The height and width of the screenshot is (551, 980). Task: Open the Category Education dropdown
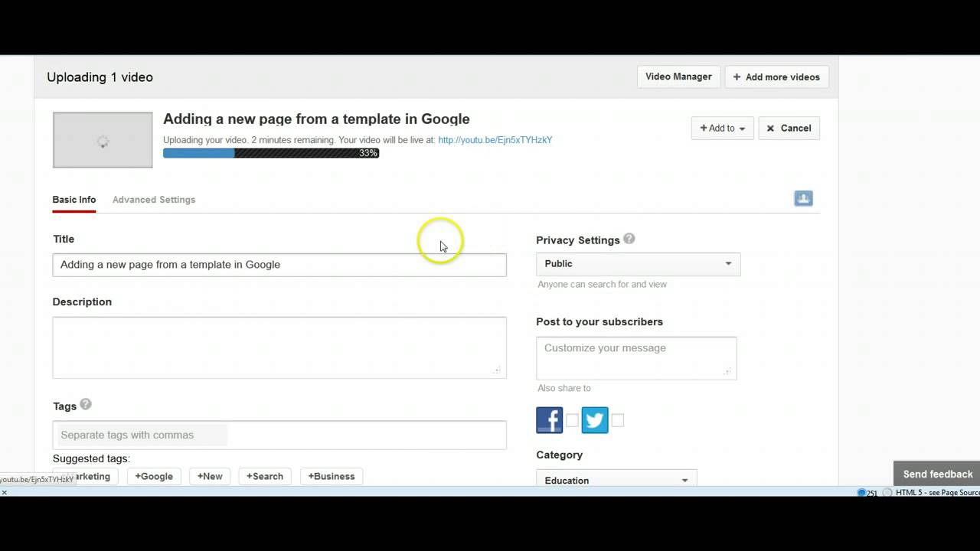[x=616, y=478]
